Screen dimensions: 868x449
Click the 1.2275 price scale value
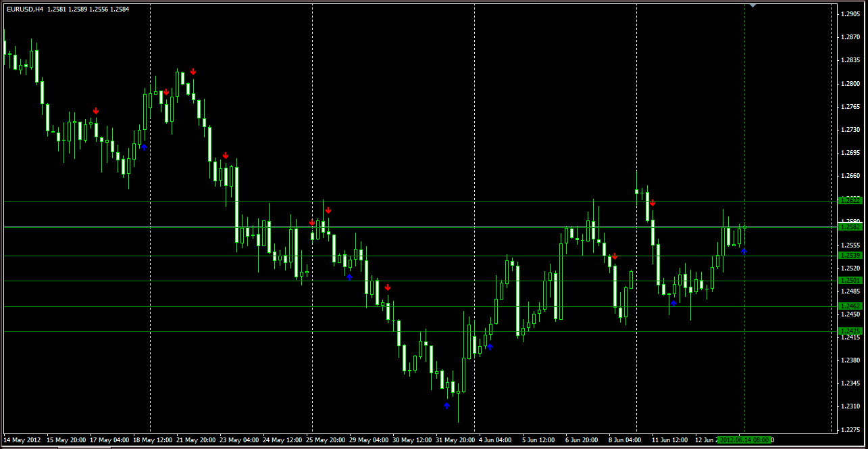pos(850,429)
